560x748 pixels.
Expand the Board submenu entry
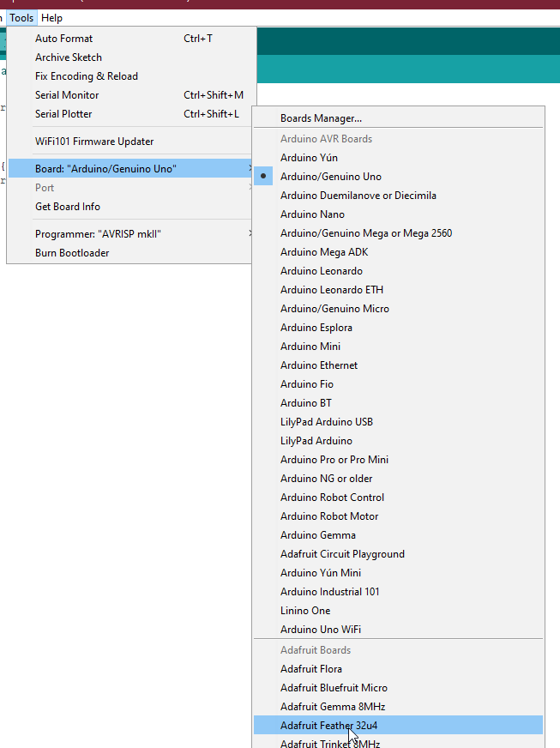pos(129,169)
